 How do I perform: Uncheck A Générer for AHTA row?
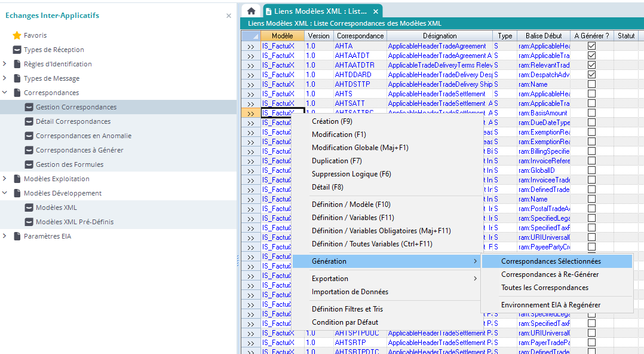pos(591,46)
